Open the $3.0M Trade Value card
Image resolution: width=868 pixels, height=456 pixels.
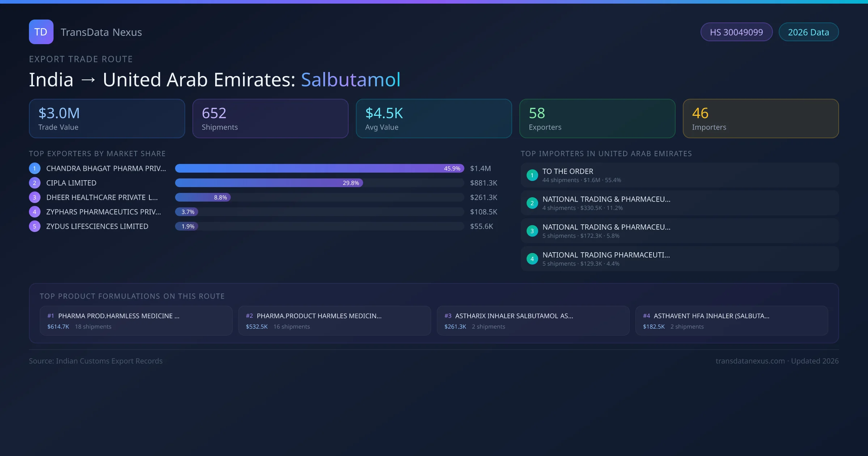click(x=107, y=118)
